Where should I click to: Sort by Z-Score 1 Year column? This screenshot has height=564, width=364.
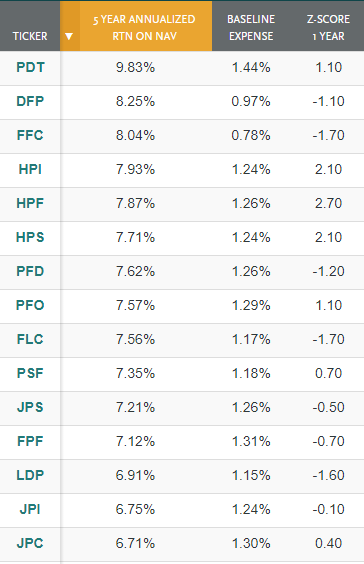(x=328, y=28)
